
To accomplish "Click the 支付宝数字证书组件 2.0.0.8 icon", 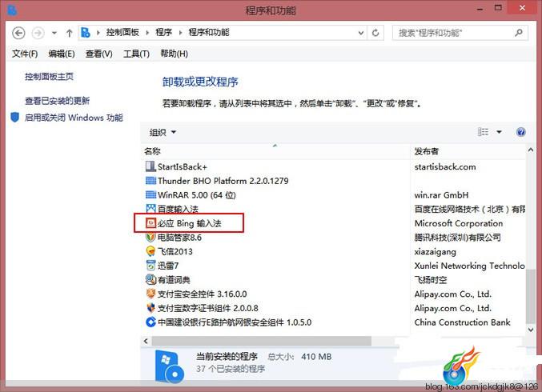I will 151,308.
